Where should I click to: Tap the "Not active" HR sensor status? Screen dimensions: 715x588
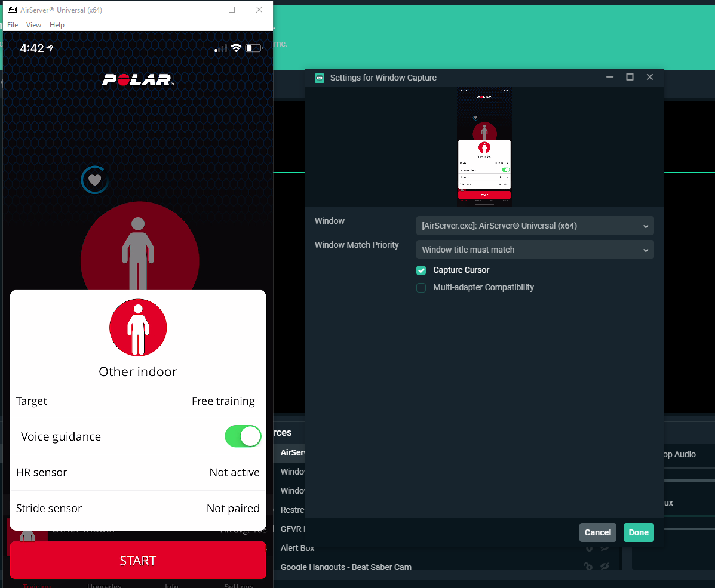pyautogui.click(x=234, y=472)
